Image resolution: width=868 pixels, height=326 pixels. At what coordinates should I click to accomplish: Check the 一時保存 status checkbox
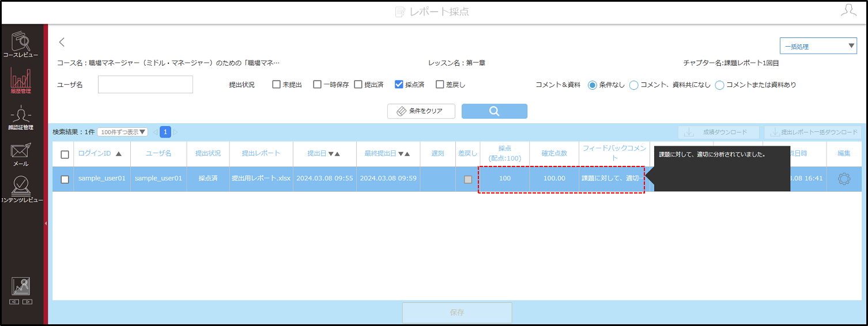point(317,85)
